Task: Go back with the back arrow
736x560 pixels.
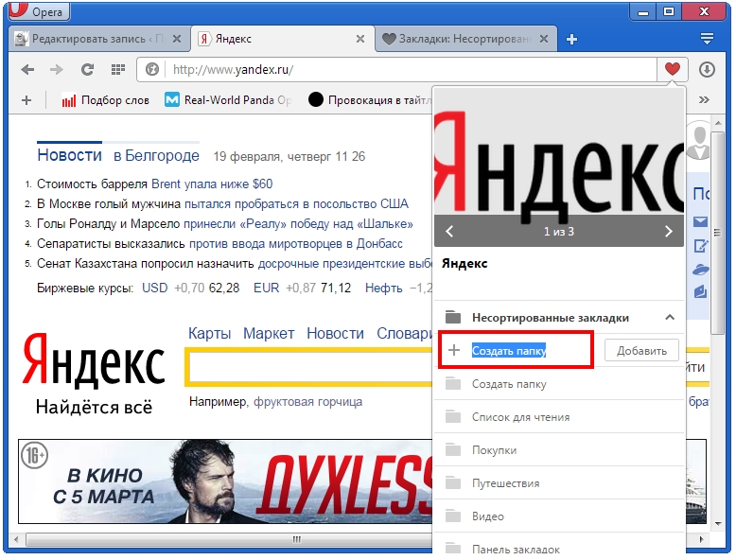Action: click(x=27, y=70)
